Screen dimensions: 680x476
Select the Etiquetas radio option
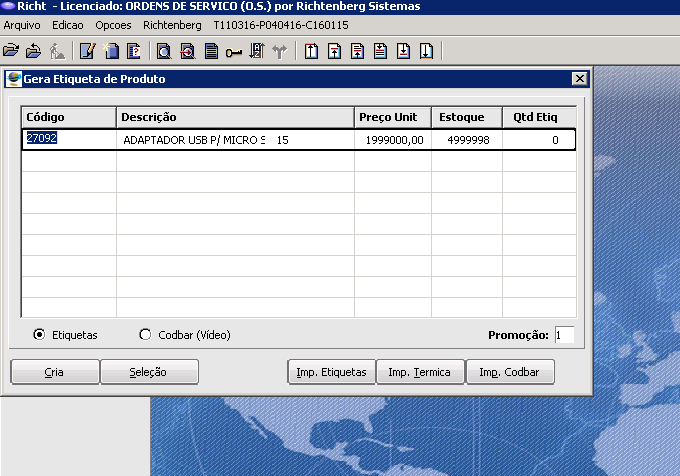point(39,335)
